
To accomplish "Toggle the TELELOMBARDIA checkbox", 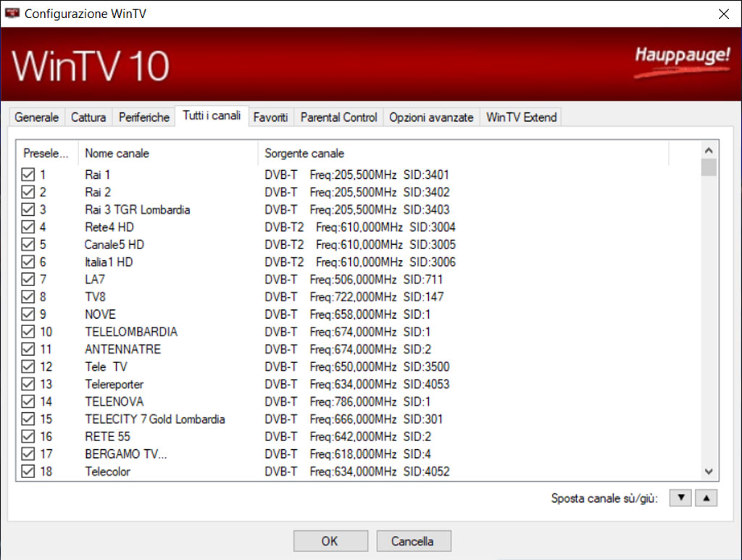I will (28, 332).
